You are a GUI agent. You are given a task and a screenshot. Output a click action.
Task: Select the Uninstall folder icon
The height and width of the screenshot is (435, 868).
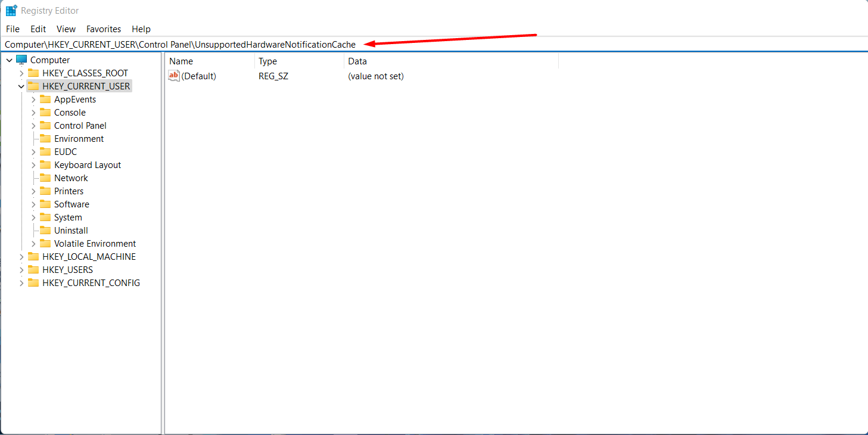pyautogui.click(x=45, y=231)
